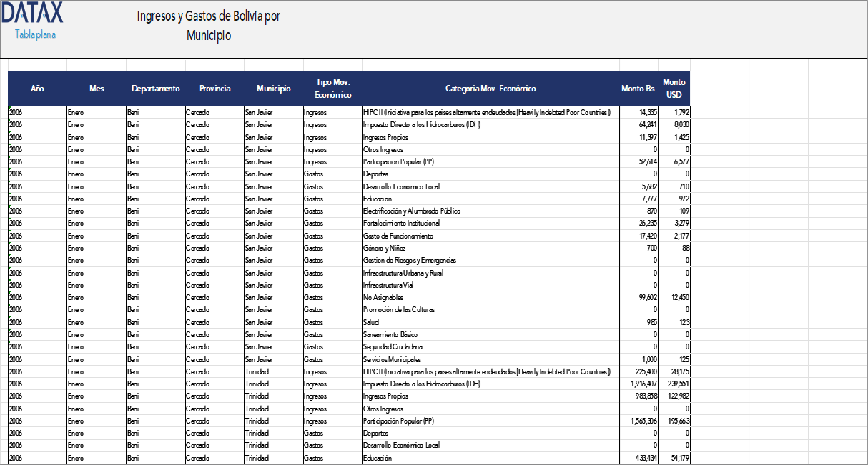Click the Monto USD column header

(x=673, y=89)
